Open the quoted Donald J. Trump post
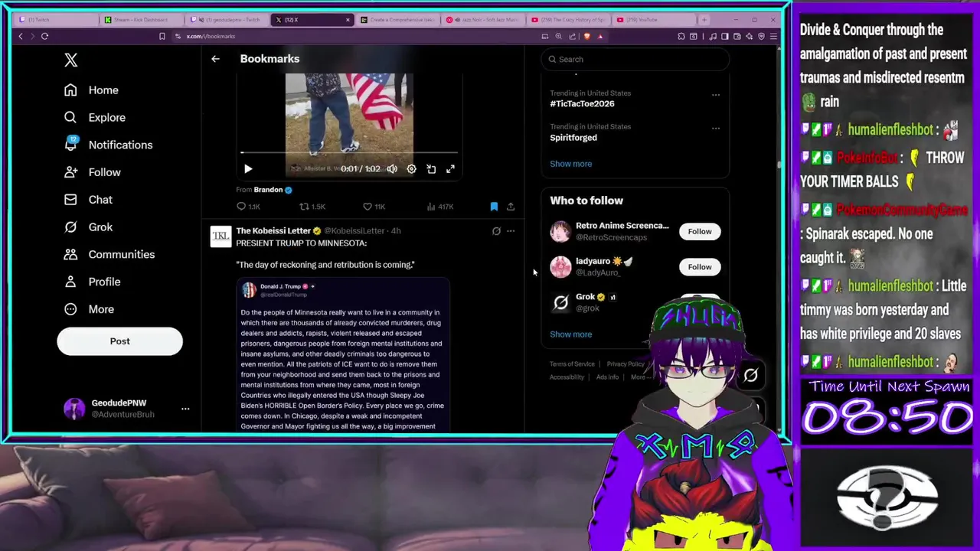This screenshot has height=551, width=980. (342, 354)
